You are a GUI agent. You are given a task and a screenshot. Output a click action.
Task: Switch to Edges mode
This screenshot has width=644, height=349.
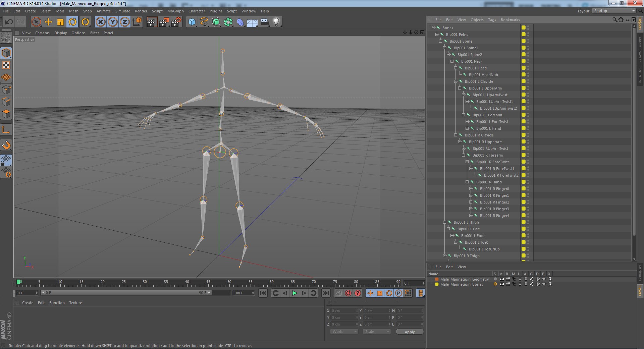pos(6,102)
